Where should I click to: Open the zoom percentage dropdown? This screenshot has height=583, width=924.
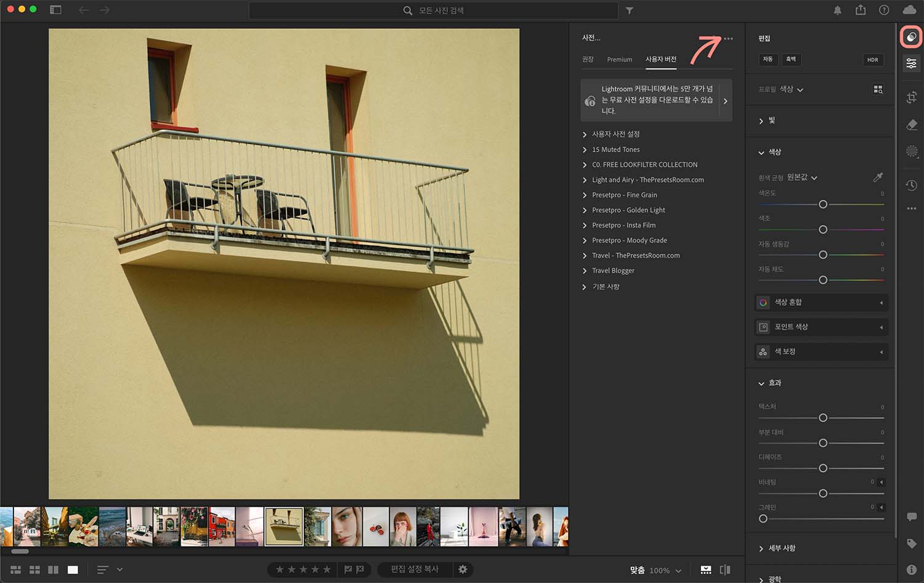tap(665, 571)
